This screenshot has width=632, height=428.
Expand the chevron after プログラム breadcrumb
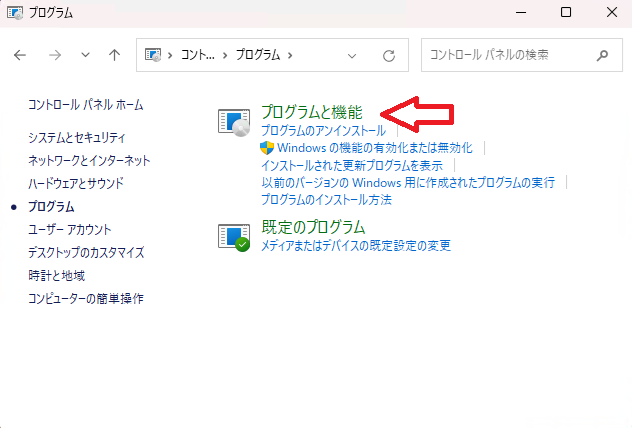[x=290, y=55]
